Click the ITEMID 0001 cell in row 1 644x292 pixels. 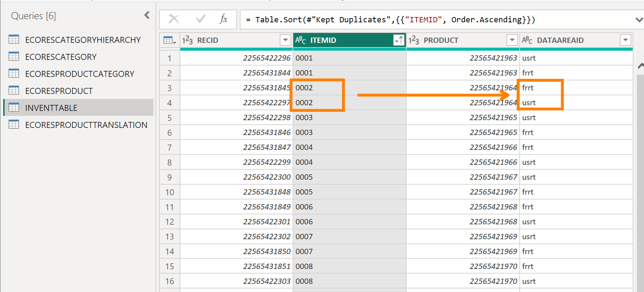click(350, 58)
